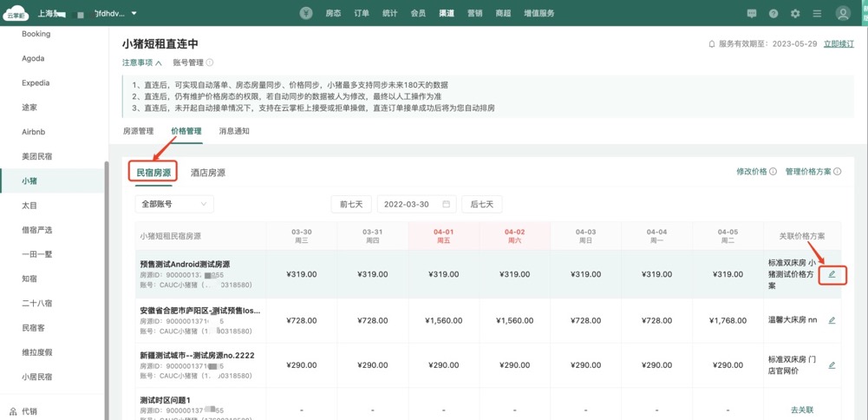The image size is (868, 420).
Task: Click the user profile avatar icon
Action: tap(843, 14)
